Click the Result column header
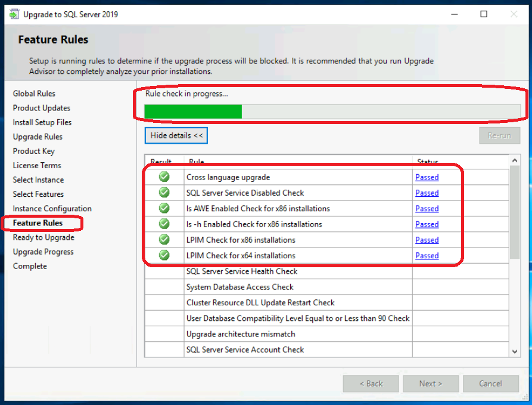 pyautogui.click(x=164, y=162)
